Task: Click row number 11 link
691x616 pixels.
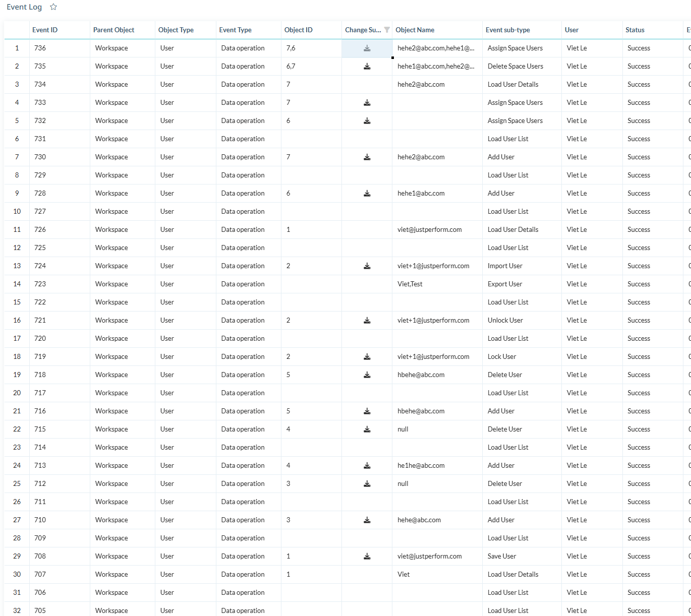Action: [x=17, y=229]
